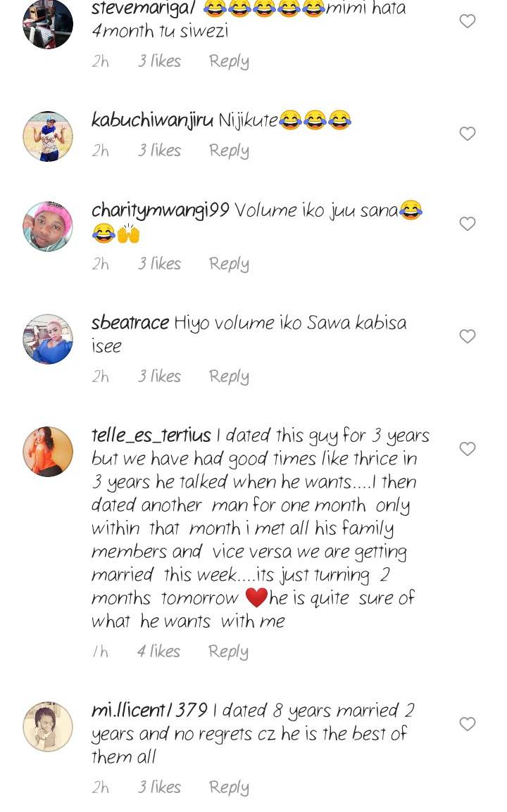This screenshot has height=812, width=507.
Task: Open kabuchiwanjiru's profile picture
Action: [48, 137]
